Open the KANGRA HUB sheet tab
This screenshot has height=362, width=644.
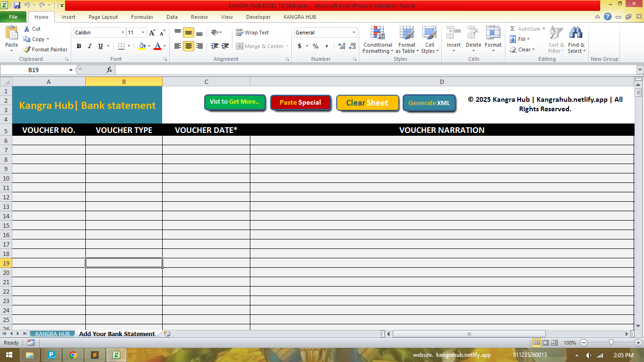click(x=52, y=334)
